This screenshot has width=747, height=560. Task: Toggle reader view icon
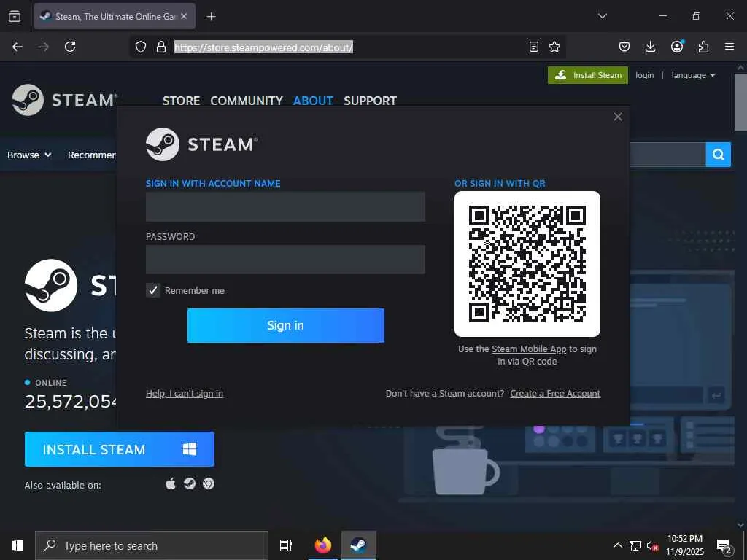pyautogui.click(x=534, y=47)
